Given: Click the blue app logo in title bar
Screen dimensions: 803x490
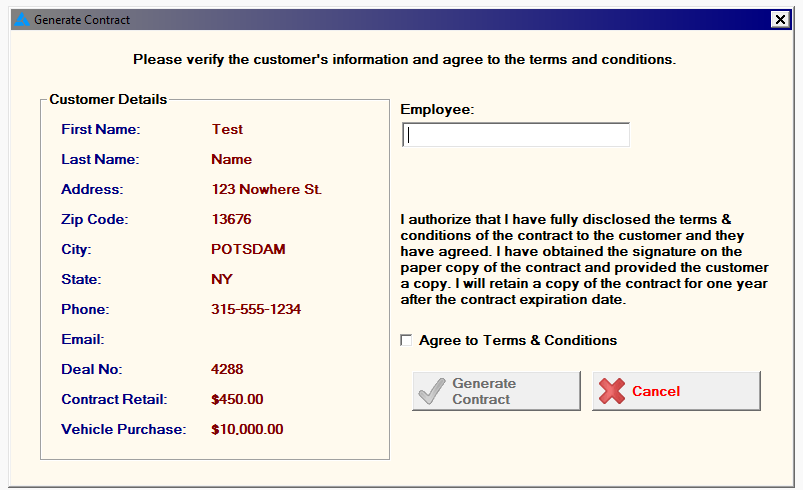Looking at the screenshot, I should (22, 20).
